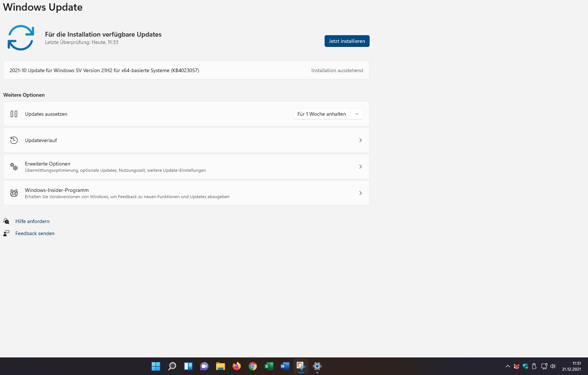
Task: Click the history clock icon of Updateverlauf
Action: pos(14,140)
